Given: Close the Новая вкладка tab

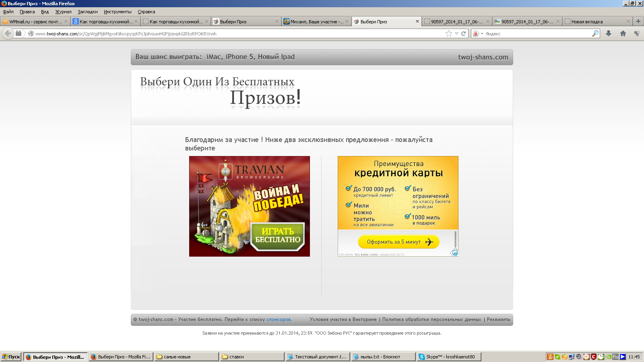Looking at the screenshot, I should (628, 22).
